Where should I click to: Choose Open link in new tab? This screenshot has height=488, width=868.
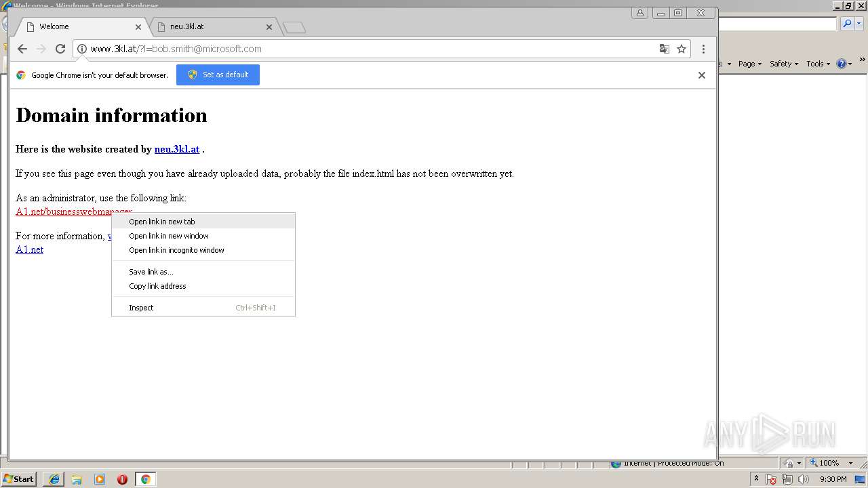click(x=203, y=222)
